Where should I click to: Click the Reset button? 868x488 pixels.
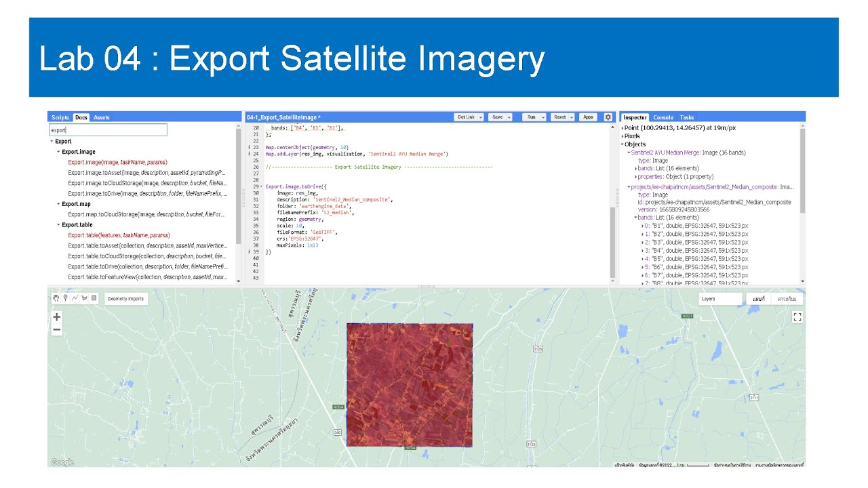pyautogui.click(x=559, y=117)
